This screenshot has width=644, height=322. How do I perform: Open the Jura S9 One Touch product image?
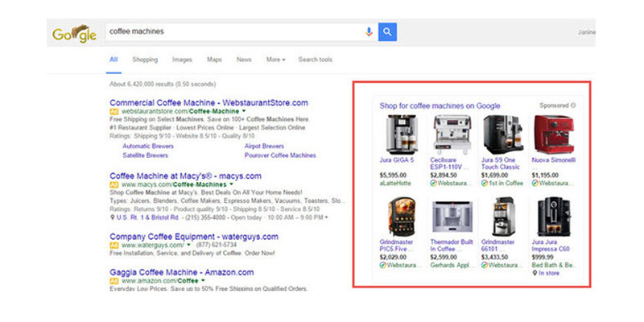pyautogui.click(x=503, y=134)
